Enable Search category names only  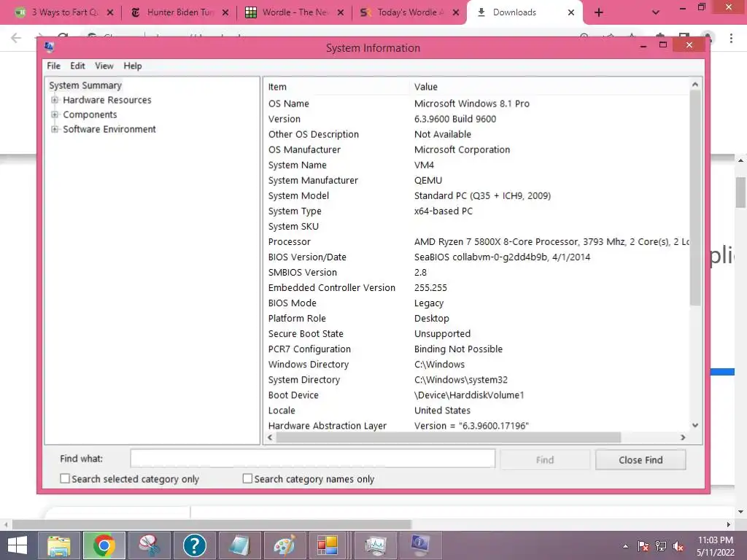coord(247,478)
